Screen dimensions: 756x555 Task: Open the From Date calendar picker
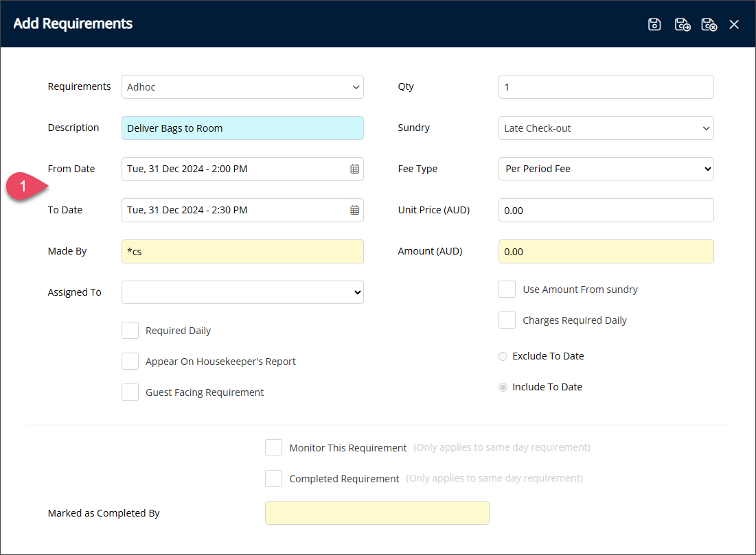(354, 169)
